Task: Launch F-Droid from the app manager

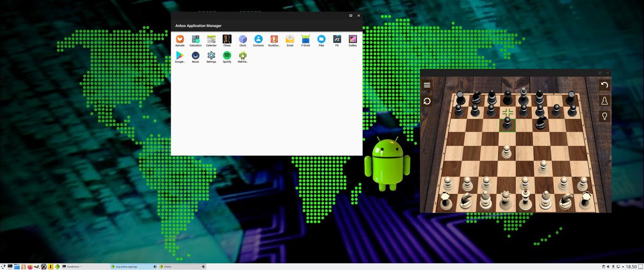Action: (x=305, y=40)
